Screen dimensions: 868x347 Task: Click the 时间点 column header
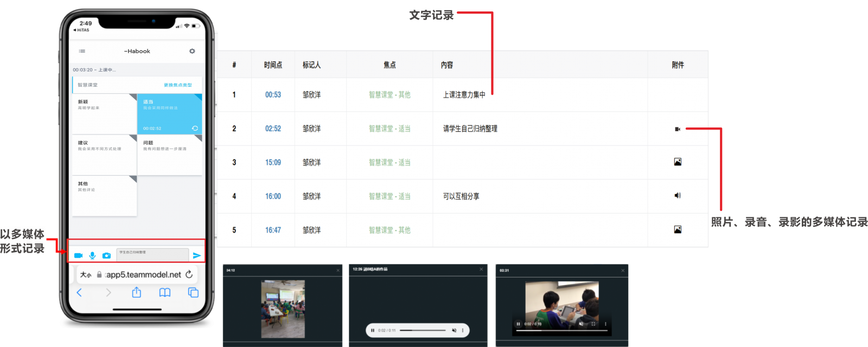[273, 65]
